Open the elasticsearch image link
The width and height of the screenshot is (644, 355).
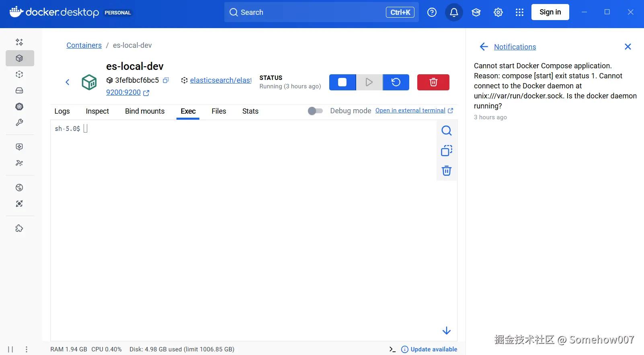(x=221, y=80)
